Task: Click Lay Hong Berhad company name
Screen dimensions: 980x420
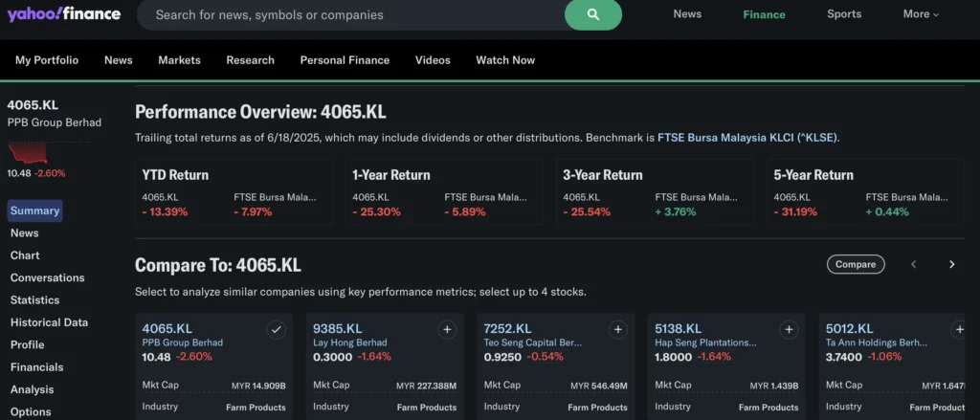Action: click(350, 343)
